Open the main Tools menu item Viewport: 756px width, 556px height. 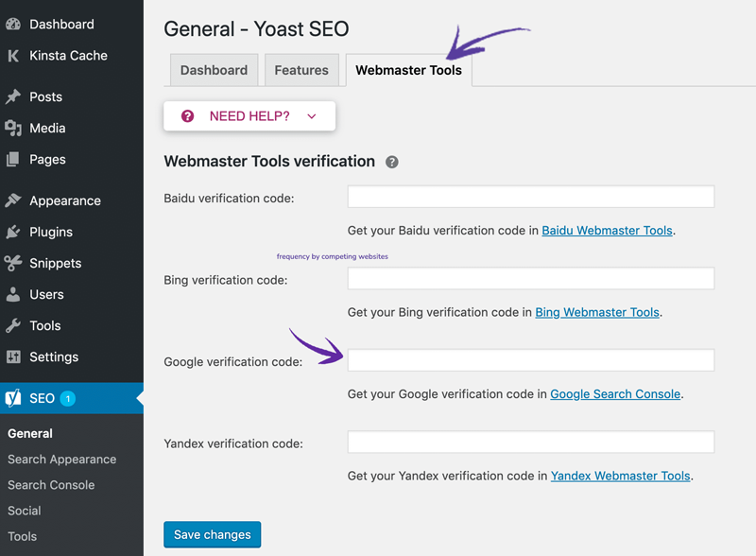pos(44,326)
